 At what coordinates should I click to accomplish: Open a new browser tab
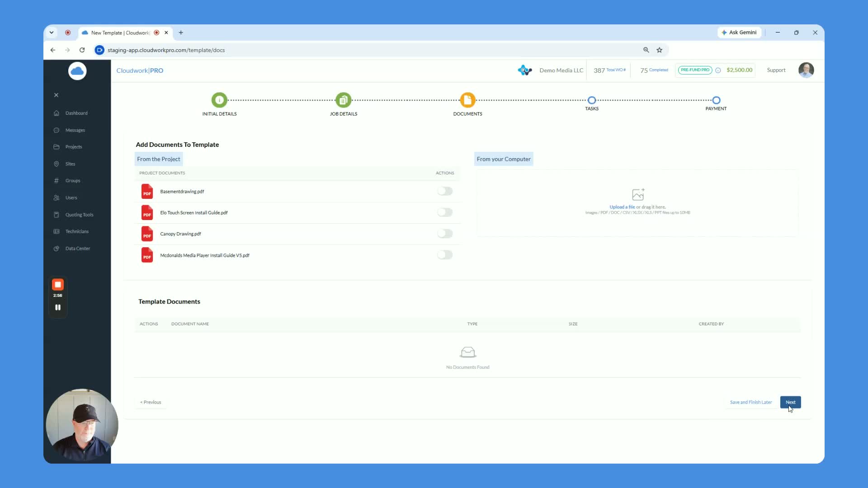click(x=181, y=33)
